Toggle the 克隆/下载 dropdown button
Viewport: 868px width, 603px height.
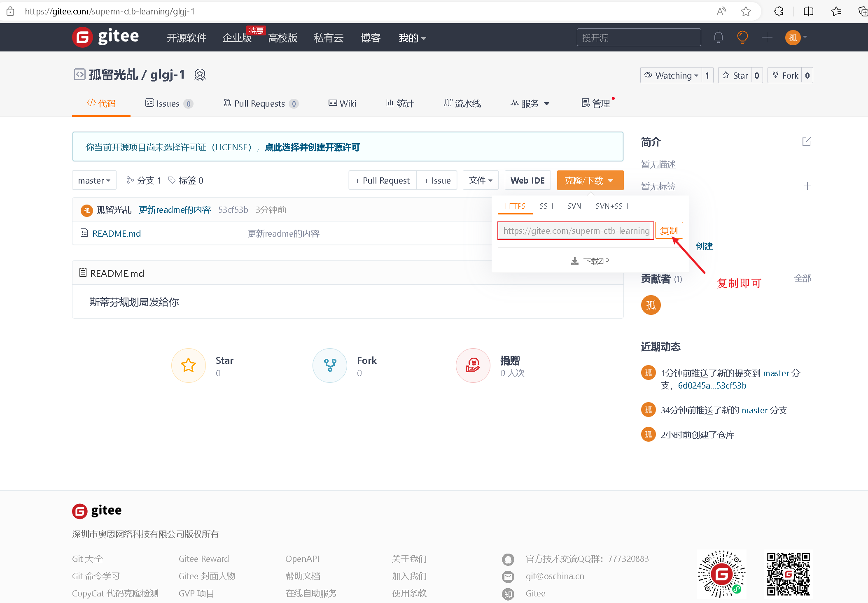tap(590, 180)
